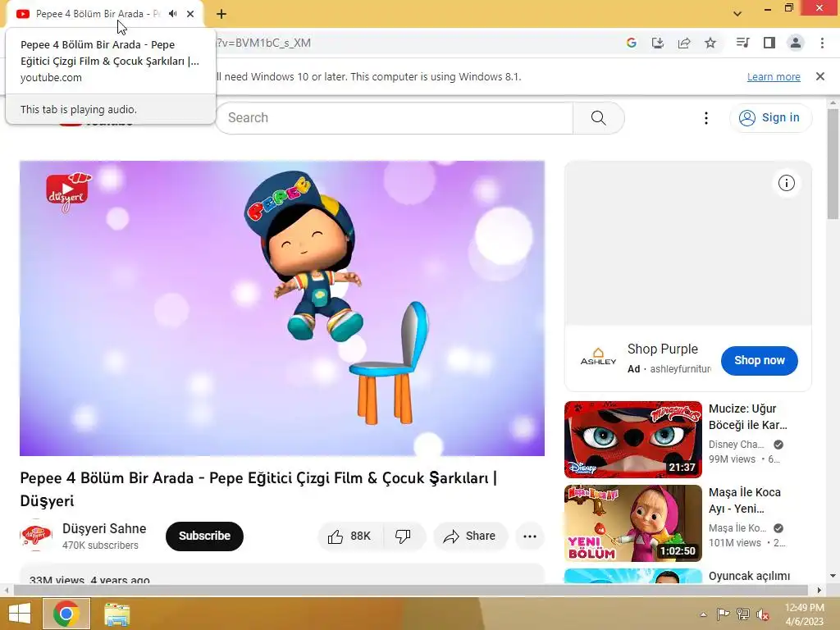
Task: Click the install/download page icon
Action: coord(658,43)
